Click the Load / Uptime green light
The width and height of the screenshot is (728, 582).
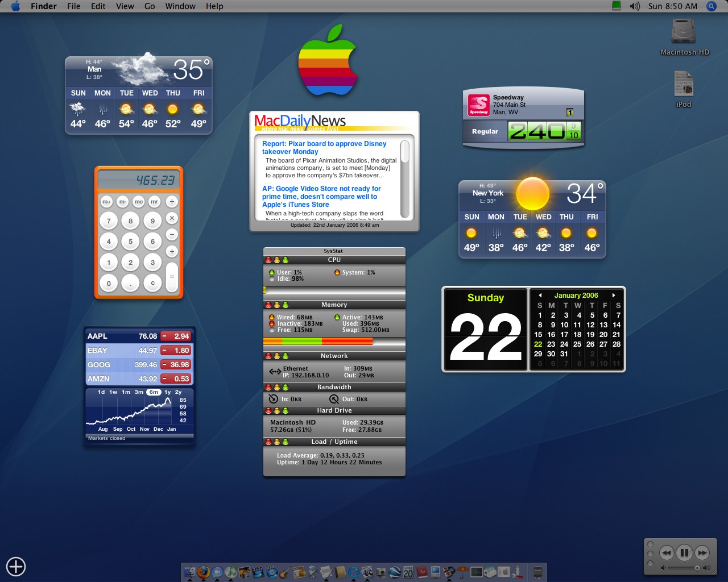click(x=286, y=442)
